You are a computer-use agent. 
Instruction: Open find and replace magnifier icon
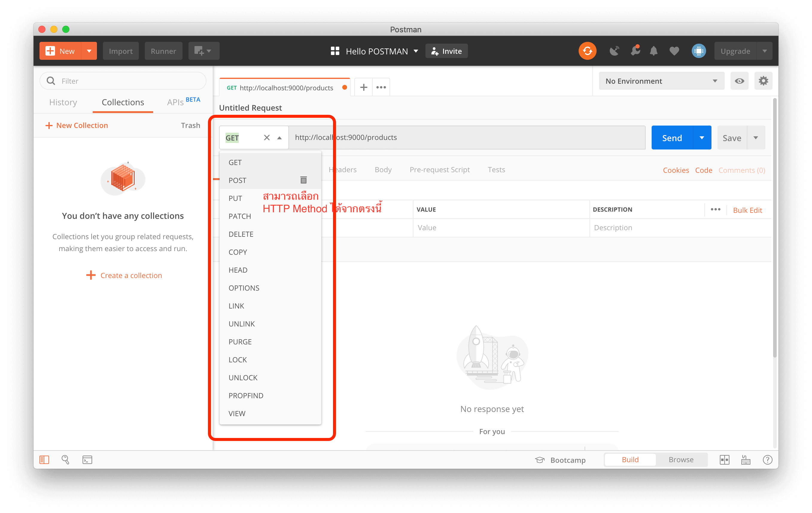[x=66, y=460]
